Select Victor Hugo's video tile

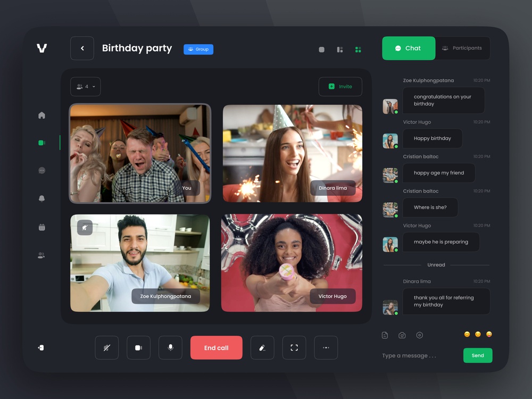coord(292,263)
